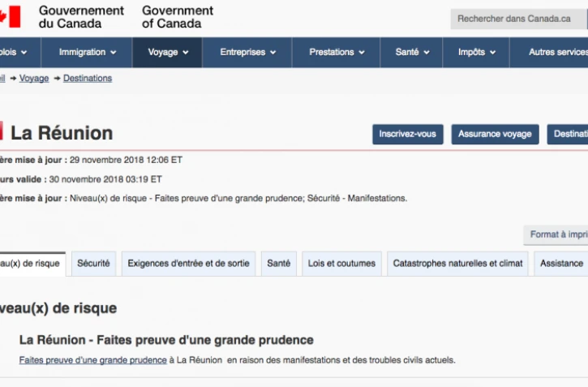Follow the Destinations breadcrumb link
Viewport: 588px width, 387px height.
(88, 79)
